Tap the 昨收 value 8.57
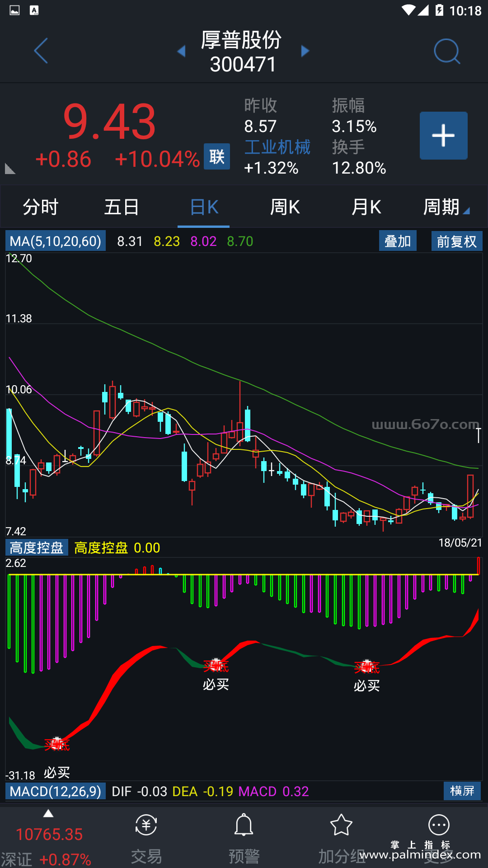 coord(260,126)
